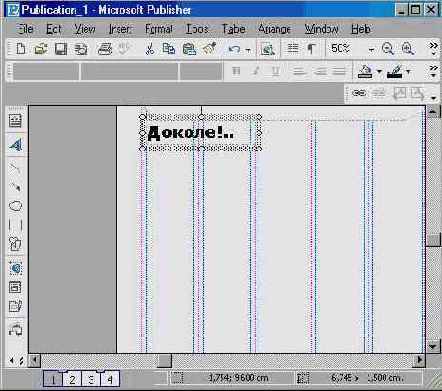
Task: Select the HTML Code Fragment tool
Action: [15, 306]
